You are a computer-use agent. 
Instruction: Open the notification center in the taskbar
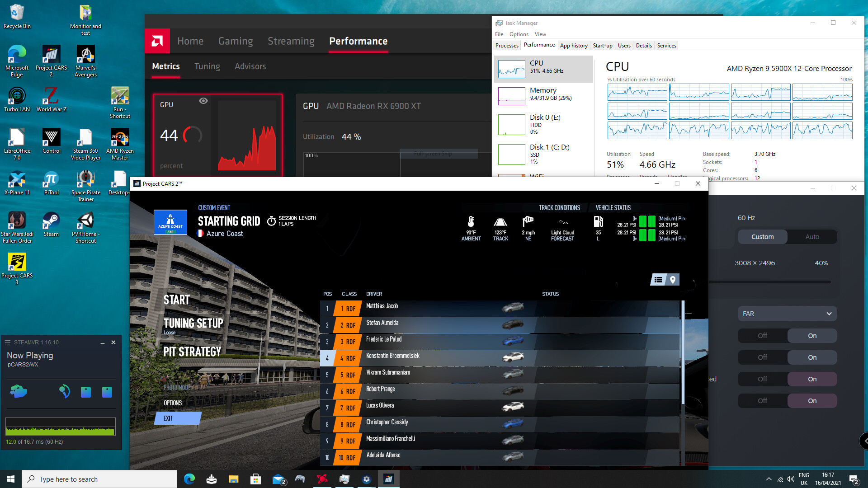[x=854, y=479]
